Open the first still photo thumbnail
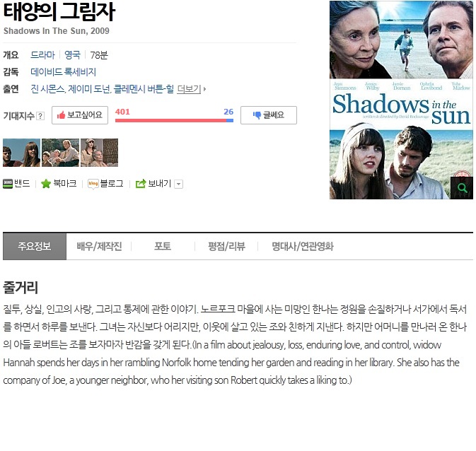Image resolution: width=476 pixels, height=451 pixels. tap(21, 153)
